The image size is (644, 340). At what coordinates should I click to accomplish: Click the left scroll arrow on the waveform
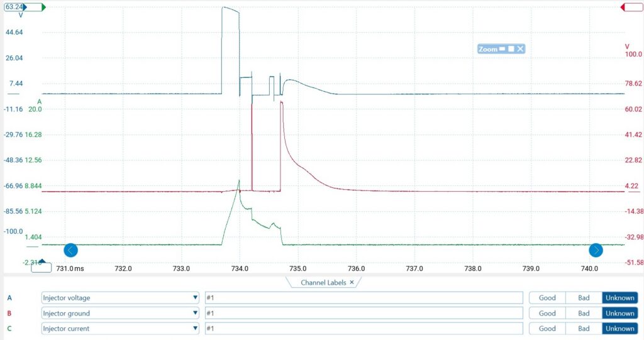(x=71, y=250)
